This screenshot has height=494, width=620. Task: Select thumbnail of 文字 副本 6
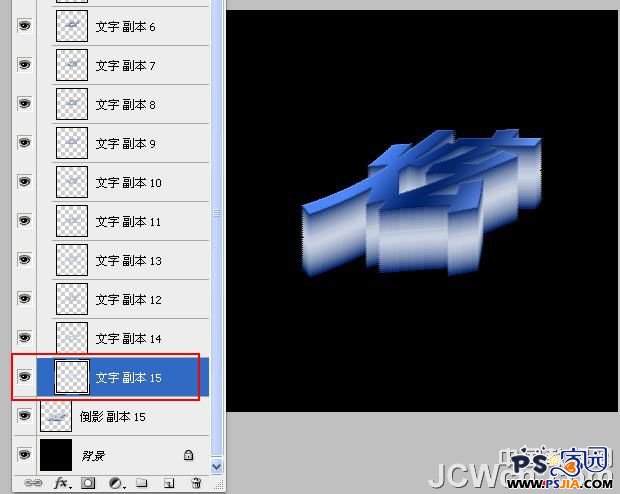pyautogui.click(x=72, y=26)
